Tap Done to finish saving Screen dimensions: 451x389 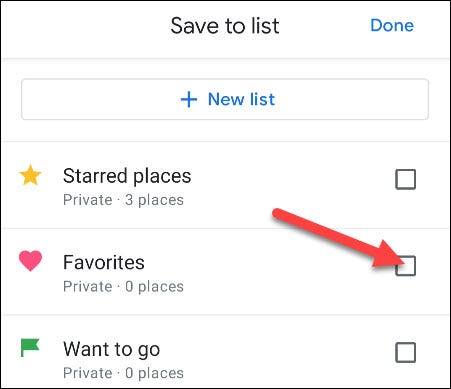(392, 25)
